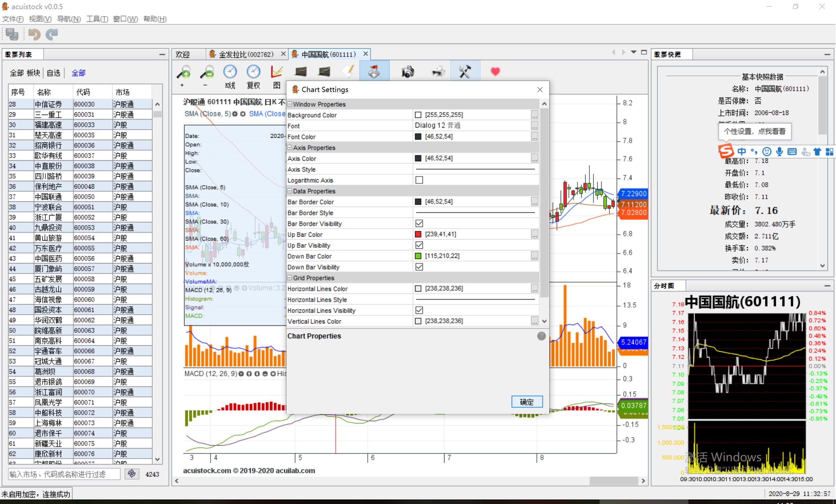This screenshot has width=836, height=504.
Task: Switch to the 金发拉比(002762) tab
Action: click(246, 54)
